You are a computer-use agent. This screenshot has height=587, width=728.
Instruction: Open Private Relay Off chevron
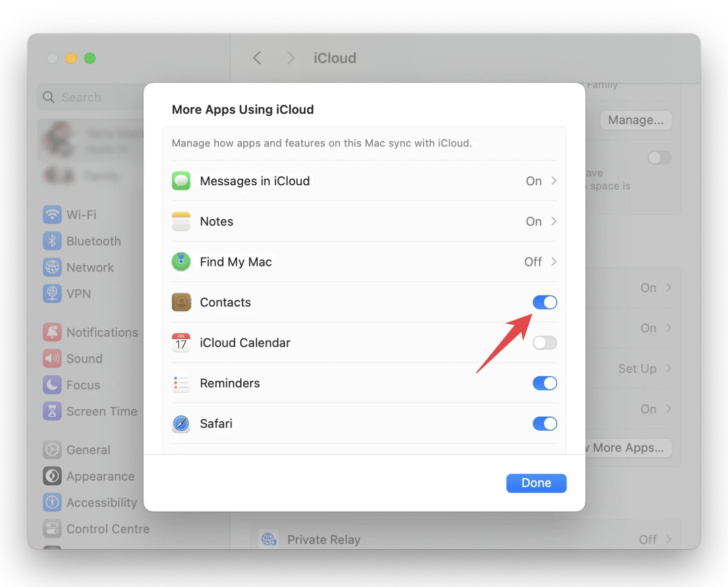tap(669, 539)
